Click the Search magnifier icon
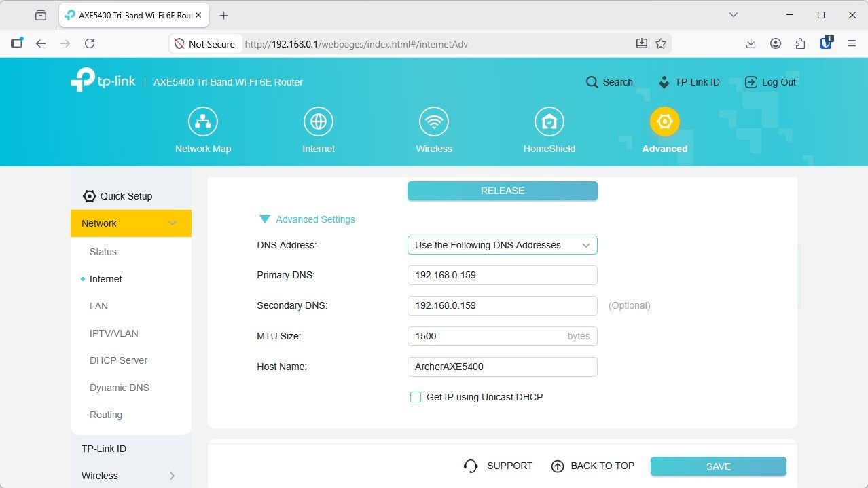 point(592,82)
